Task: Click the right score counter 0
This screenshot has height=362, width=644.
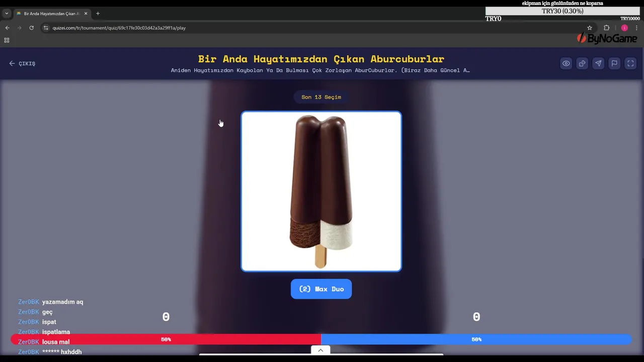Action: click(x=476, y=317)
